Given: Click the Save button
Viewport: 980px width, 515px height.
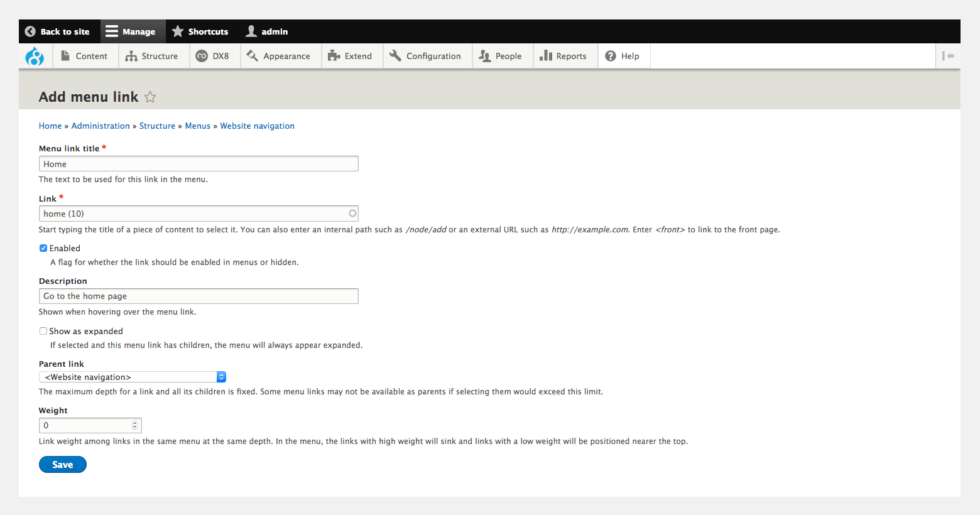Looking at the screenshot, I should (x=63, y=465).
